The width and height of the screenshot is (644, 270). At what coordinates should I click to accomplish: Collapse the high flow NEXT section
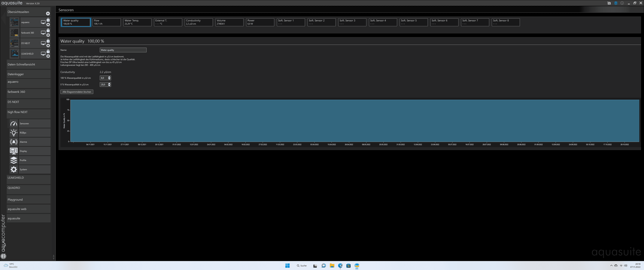[x=28, y=114]
